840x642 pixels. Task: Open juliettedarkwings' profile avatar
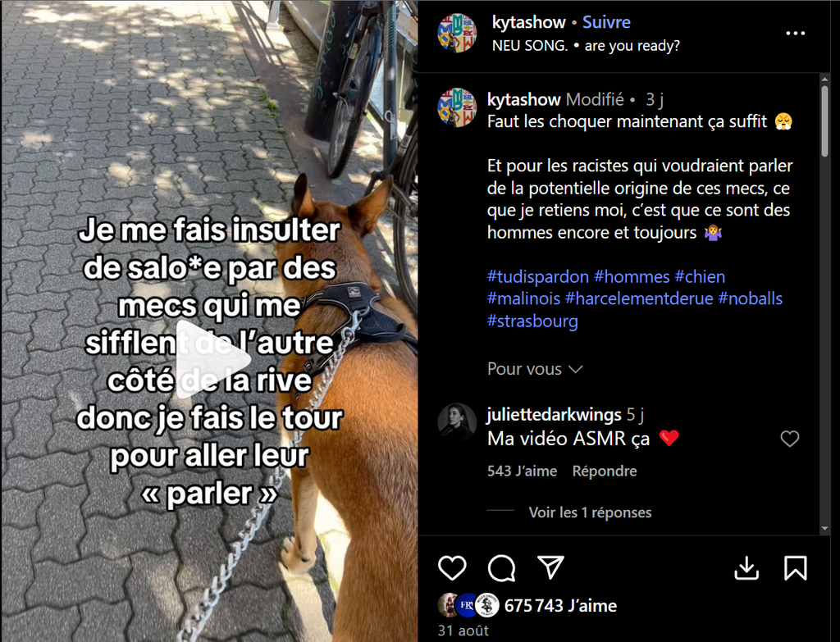point(457,422)
